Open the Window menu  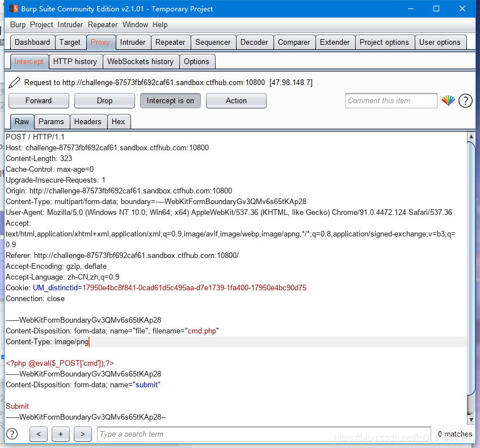(135, 25)
